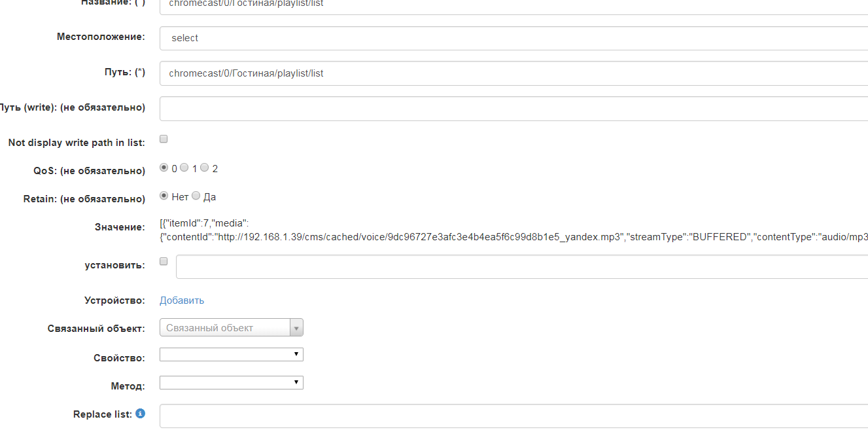
Task: Click the Название input field
Action: tap(392, 5)
